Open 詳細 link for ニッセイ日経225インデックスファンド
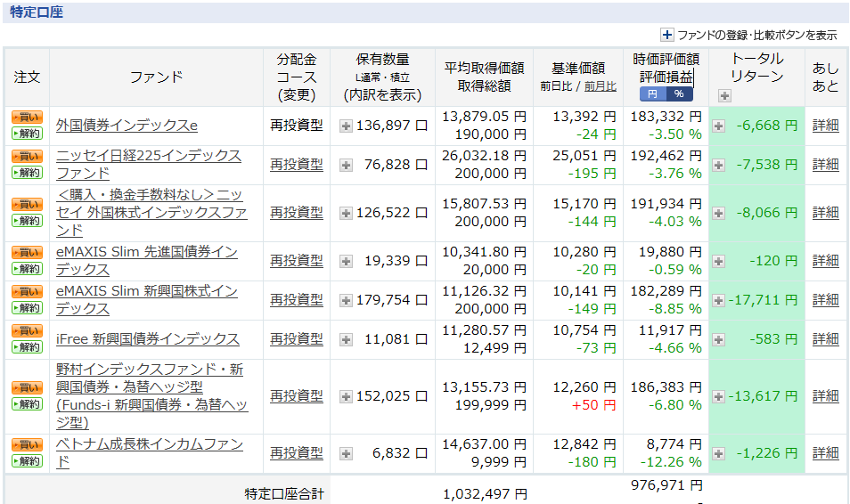The height and width of the screenshot is (504, 850). click(x=826, y=164)
